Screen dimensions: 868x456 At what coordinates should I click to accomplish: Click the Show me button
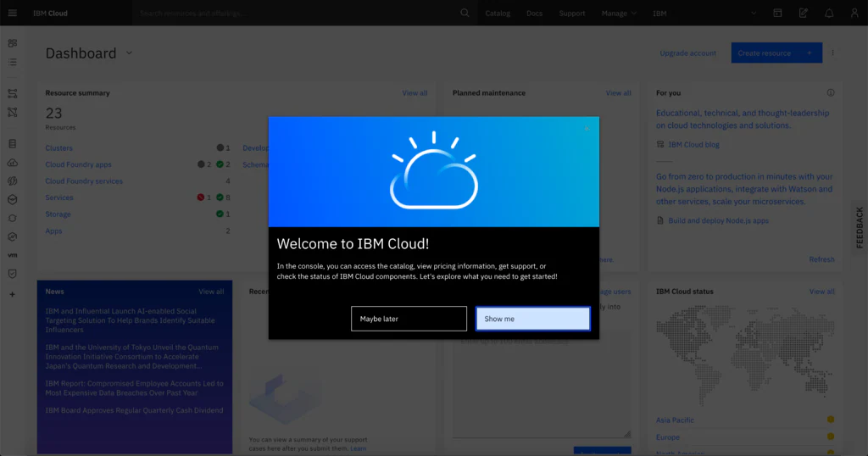[x=532, y=319]
